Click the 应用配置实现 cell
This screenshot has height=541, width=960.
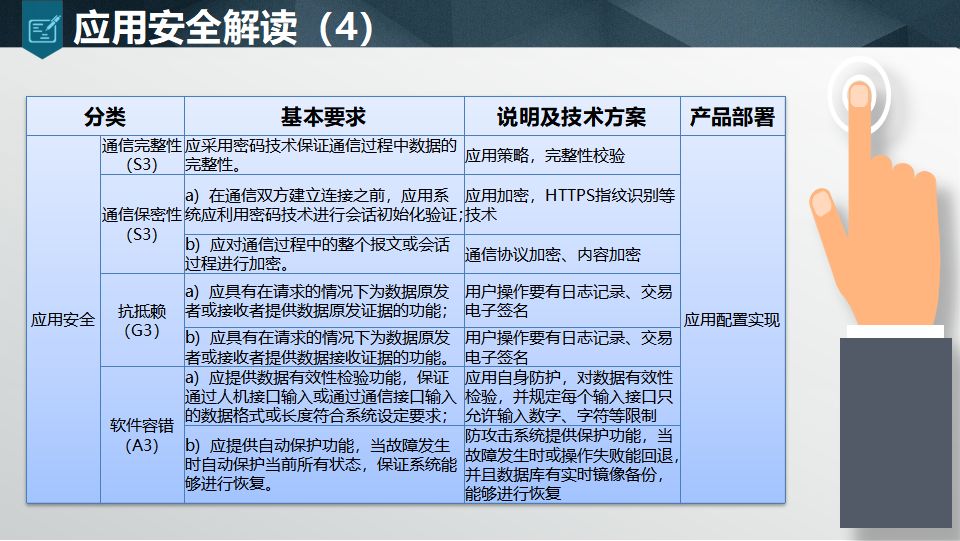[x=732, y=319]
